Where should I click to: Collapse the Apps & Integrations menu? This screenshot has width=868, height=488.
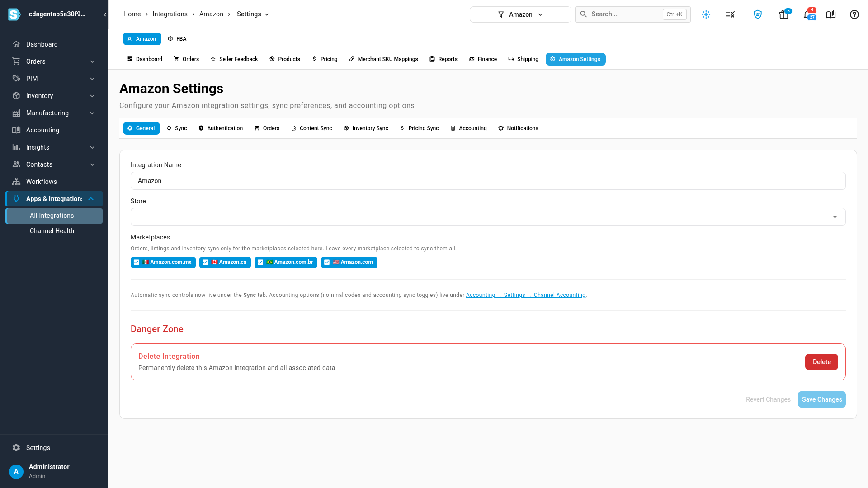(x=91, y=199)
